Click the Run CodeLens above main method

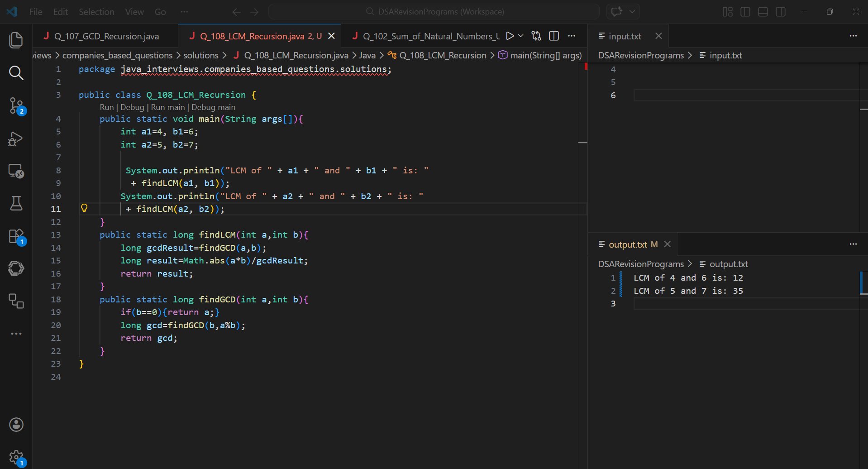107,107
